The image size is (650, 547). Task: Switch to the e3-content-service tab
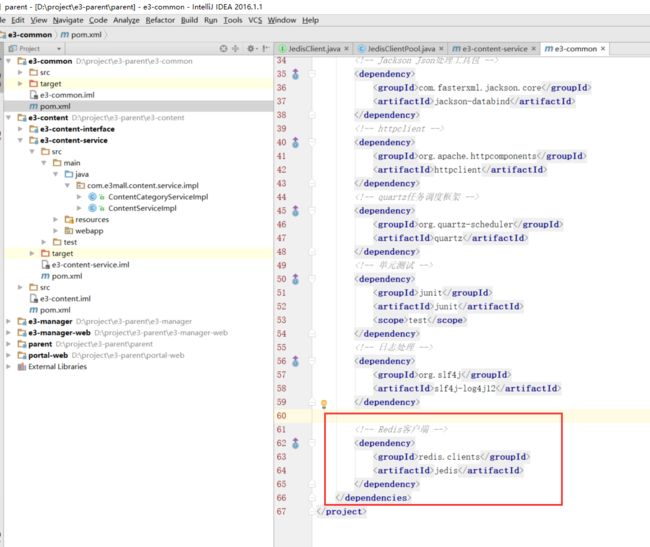(x=494, y=49)
